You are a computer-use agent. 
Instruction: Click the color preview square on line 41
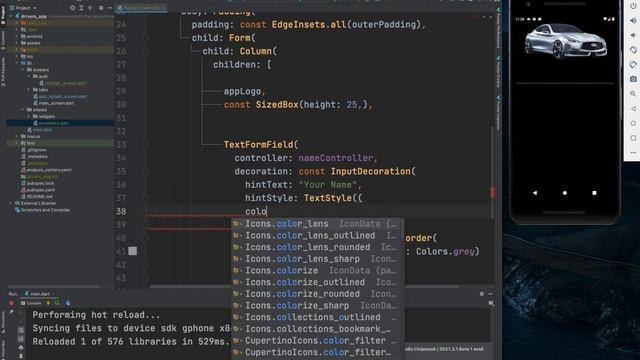click(133, 251)
